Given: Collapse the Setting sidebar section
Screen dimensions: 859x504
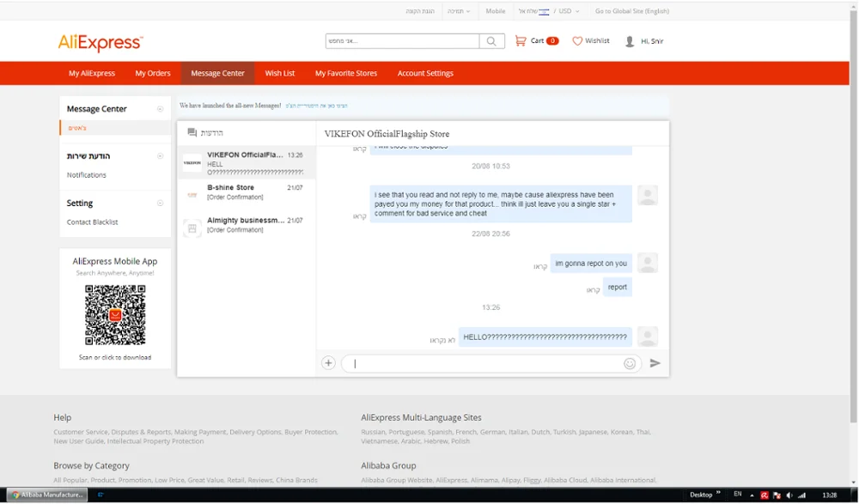Looking at the screenshot, I should point(160,203).
